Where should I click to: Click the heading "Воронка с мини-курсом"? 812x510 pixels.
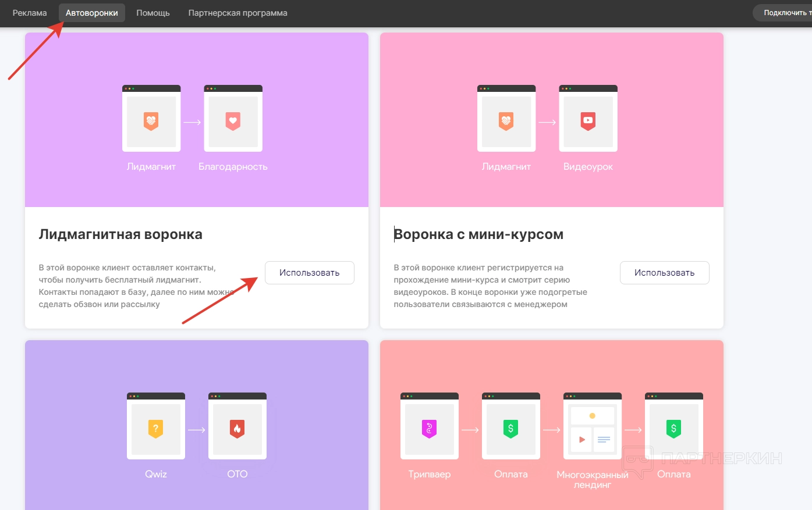coord(478,234)
